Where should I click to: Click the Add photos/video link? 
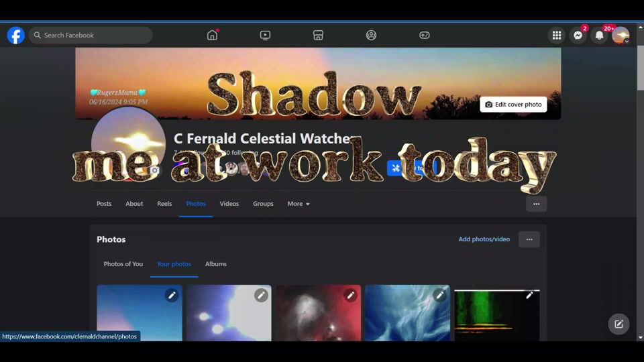click(x=484, y=239)
